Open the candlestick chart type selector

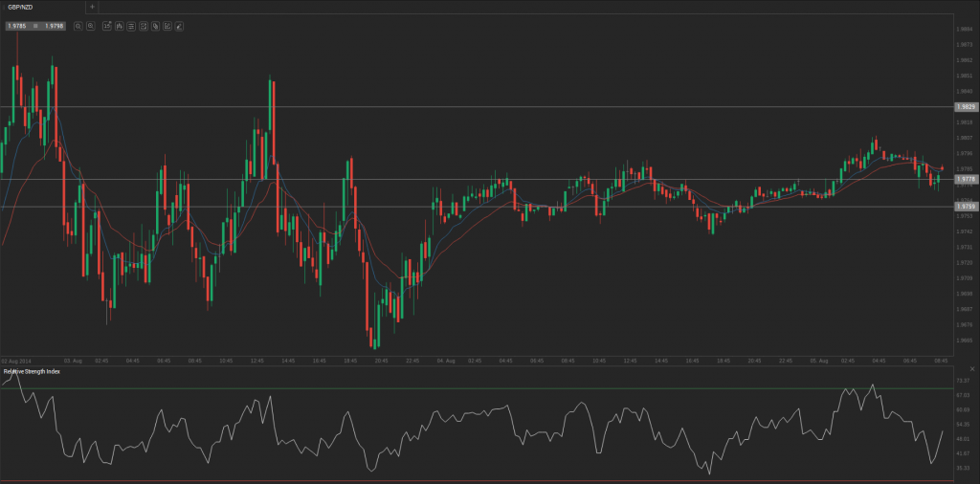[119, 26]
